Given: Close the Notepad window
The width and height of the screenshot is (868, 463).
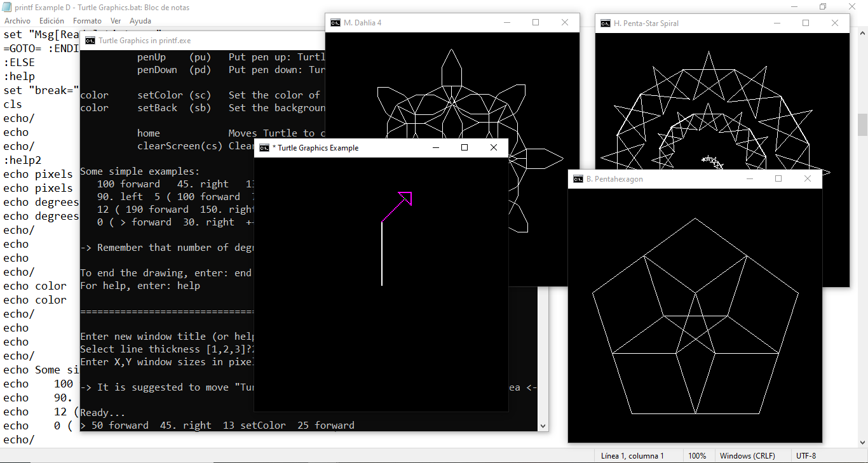Looking at the screenshot, I should pyautogui.click(x=853, y=7).
